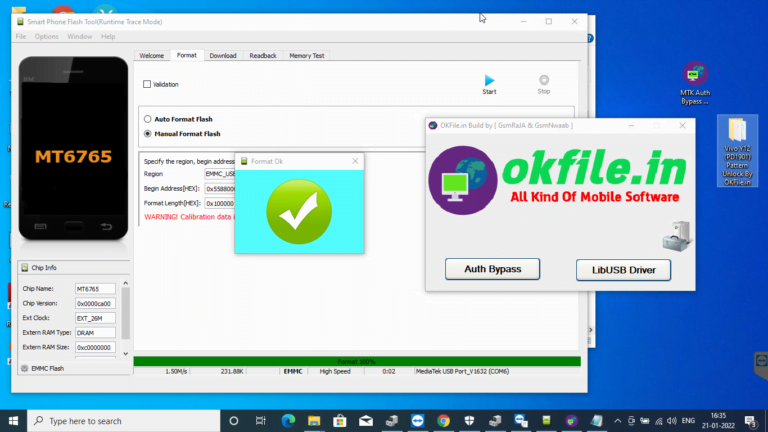Open Mail app from taskbar
Image resolution: width=768 pixels, height=432 pixels.
coord(366,421)
